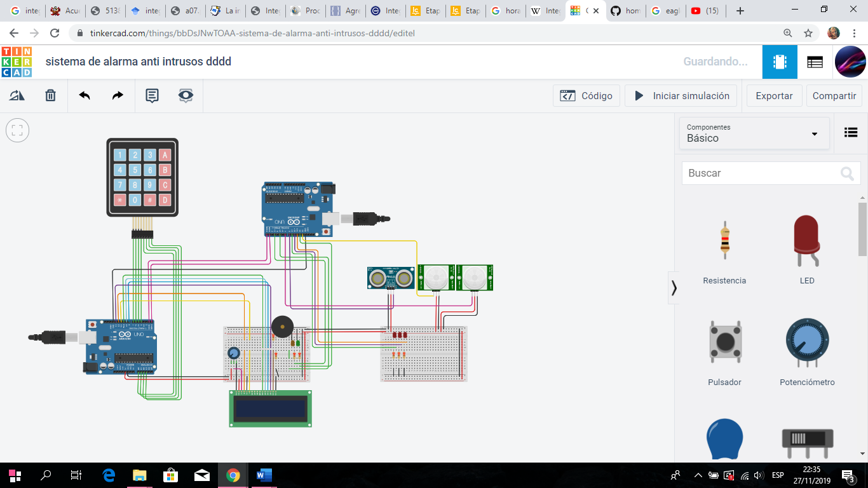Viewport: 868px width, 488px height.
Task: Switch to circuit view icon
Action: [780, 62]
